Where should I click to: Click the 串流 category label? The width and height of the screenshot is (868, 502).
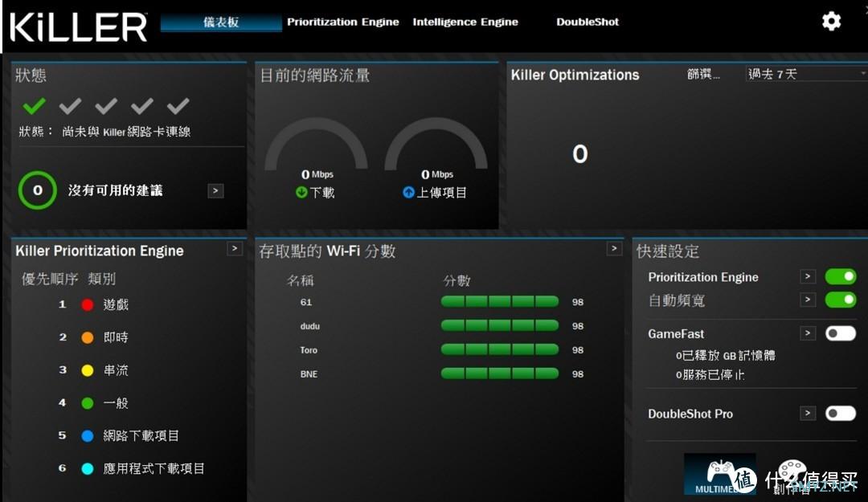(x=116, y=370)
